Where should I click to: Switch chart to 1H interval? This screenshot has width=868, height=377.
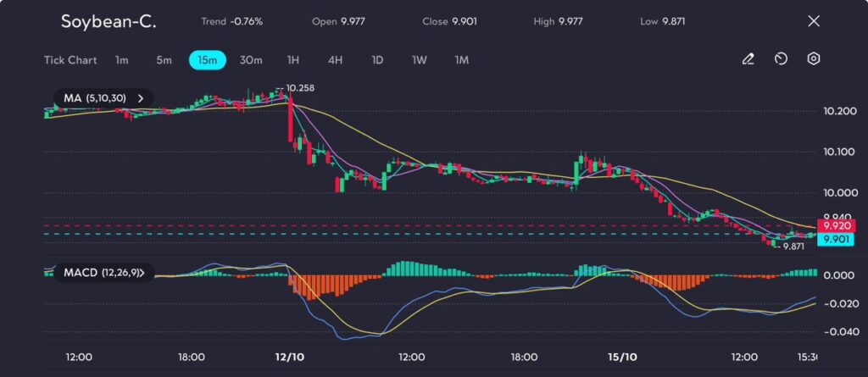(293, 60)
